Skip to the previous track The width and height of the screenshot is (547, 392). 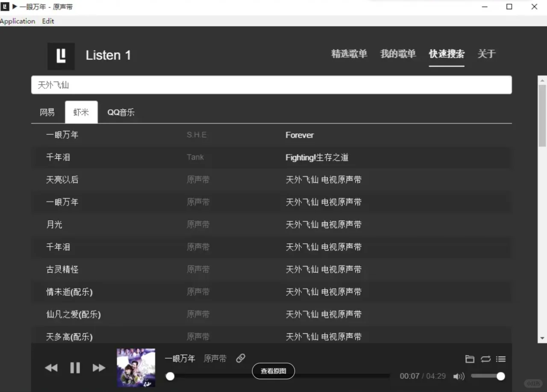pyautogui.click(x=51, y=368)
